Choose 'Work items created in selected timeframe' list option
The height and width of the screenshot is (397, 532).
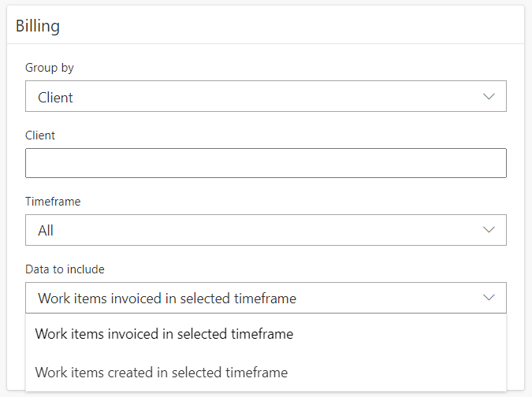tap(162, 372)
